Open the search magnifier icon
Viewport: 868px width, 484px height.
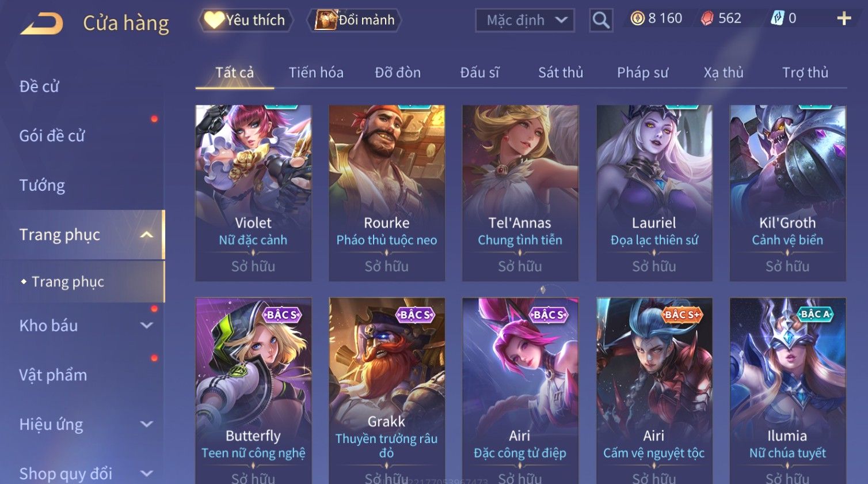600,20
